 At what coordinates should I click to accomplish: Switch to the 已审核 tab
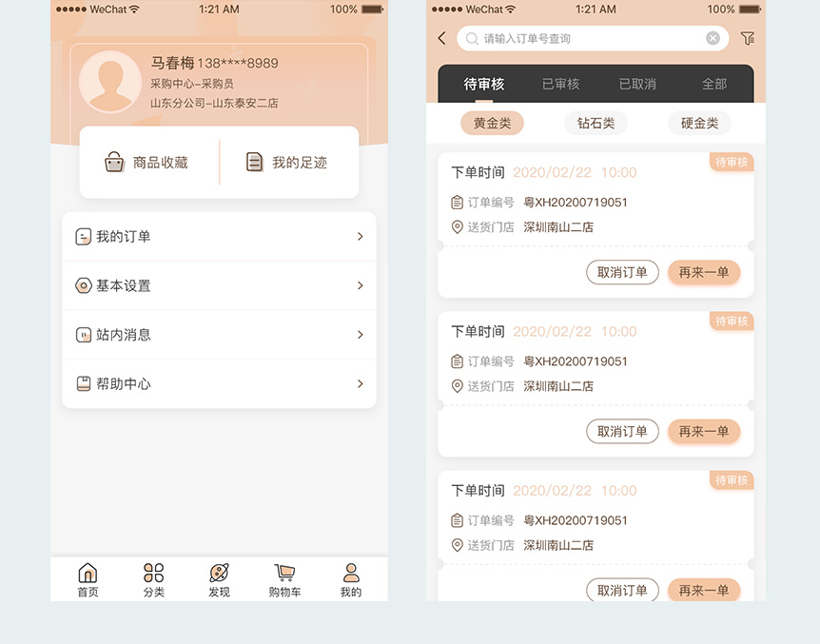pos(560,84)
